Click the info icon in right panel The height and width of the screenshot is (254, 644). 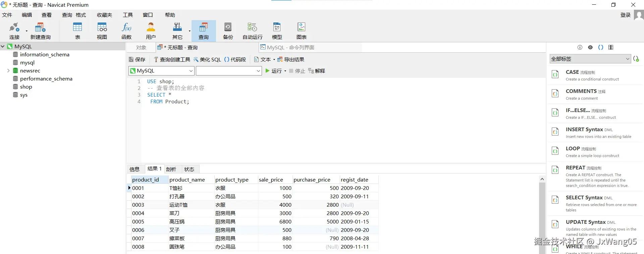pos(580,47)
